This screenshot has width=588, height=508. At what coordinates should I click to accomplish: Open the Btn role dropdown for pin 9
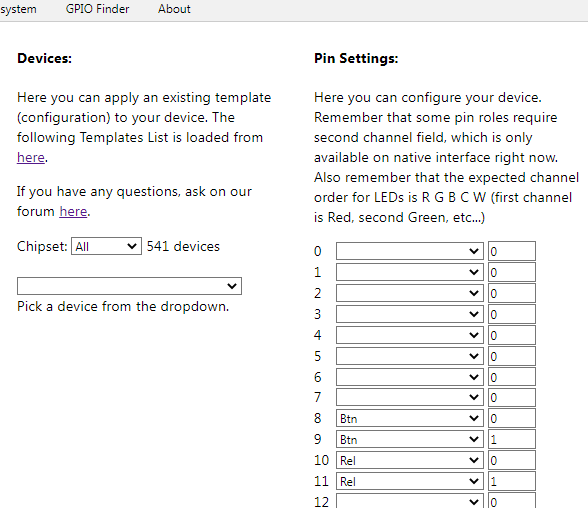coord(410,439)
